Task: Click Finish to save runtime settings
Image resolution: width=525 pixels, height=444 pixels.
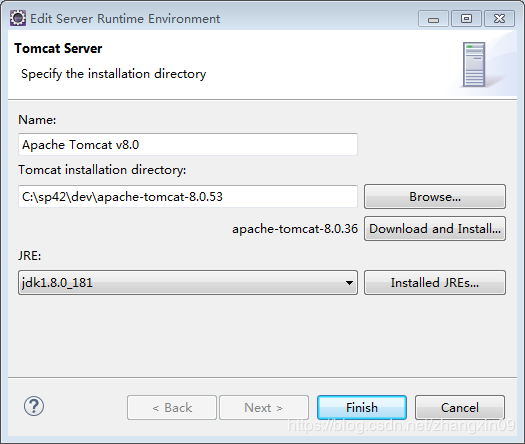Action: pyautogui.click(x=362, y=408)
